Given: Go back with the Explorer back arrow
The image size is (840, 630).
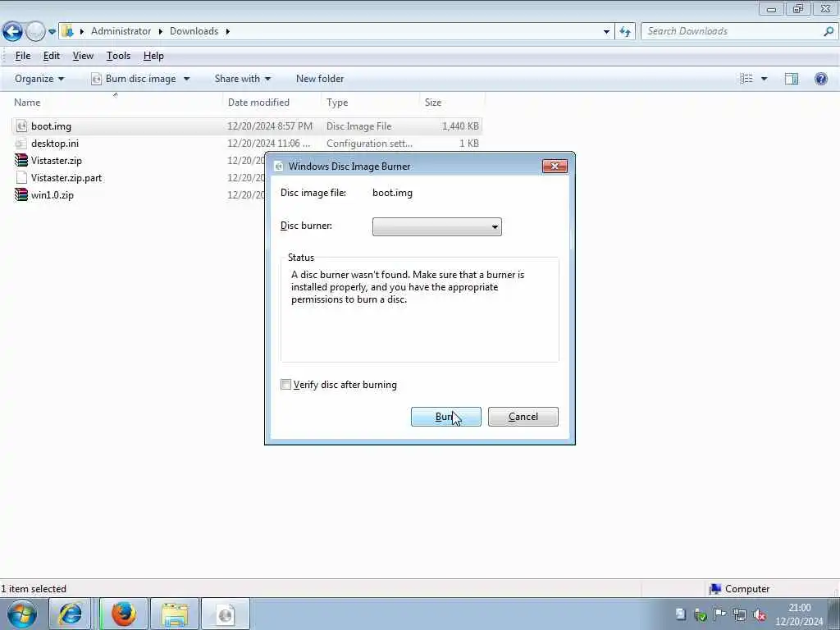Looking at the screenshot, I should coord(12,32).
